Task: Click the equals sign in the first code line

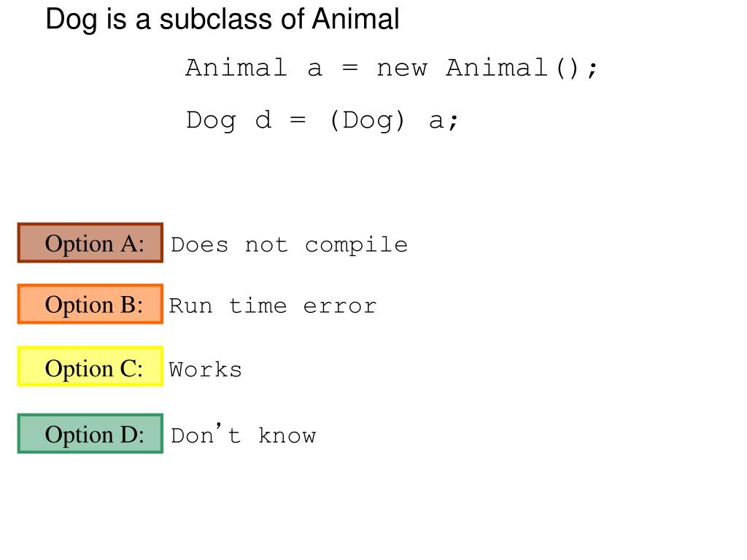Action: point(349,68)
